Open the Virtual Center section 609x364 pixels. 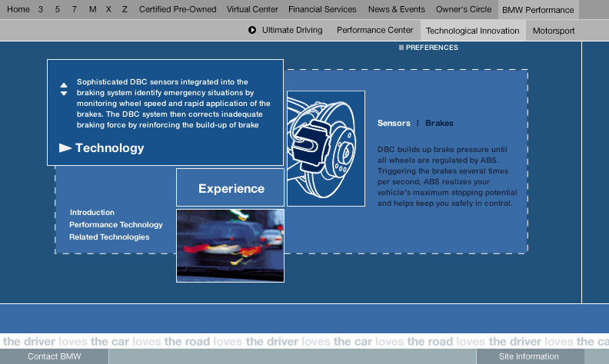click(252, 9)
